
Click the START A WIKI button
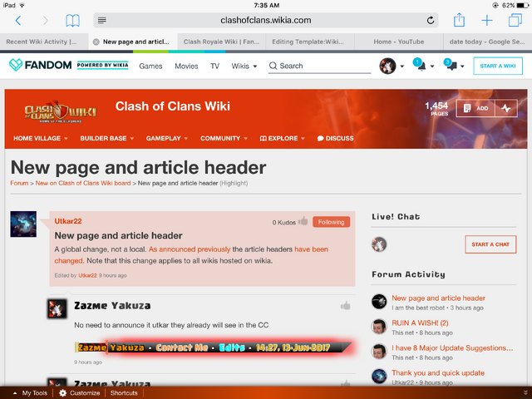tap(498, 66)
